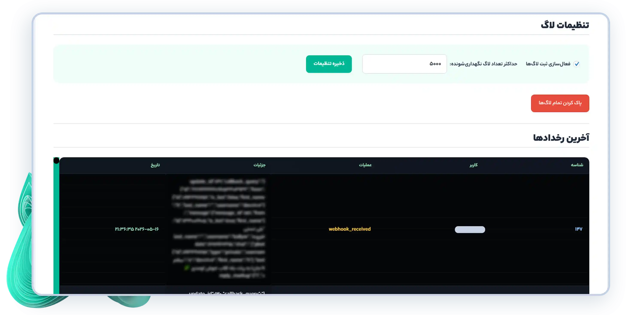
Task: Click the کاربر column header
Action: [474, 165]
